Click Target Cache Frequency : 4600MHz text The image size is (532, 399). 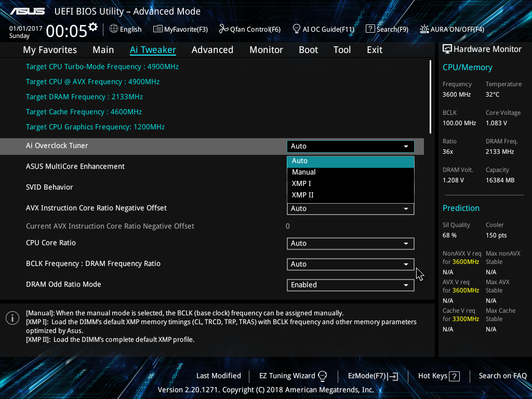pyautogui.click(x=84, y=112)
